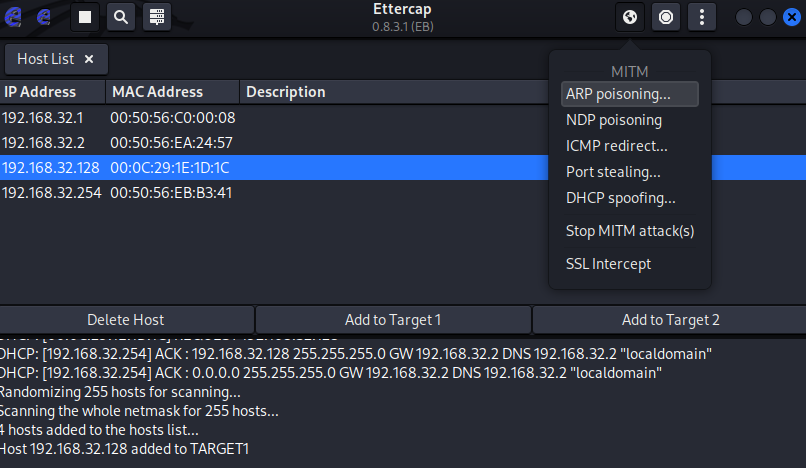Select ICMP redirect... menu entry
This screenshot has width=806, height=468.
click(x=630, y=146)
